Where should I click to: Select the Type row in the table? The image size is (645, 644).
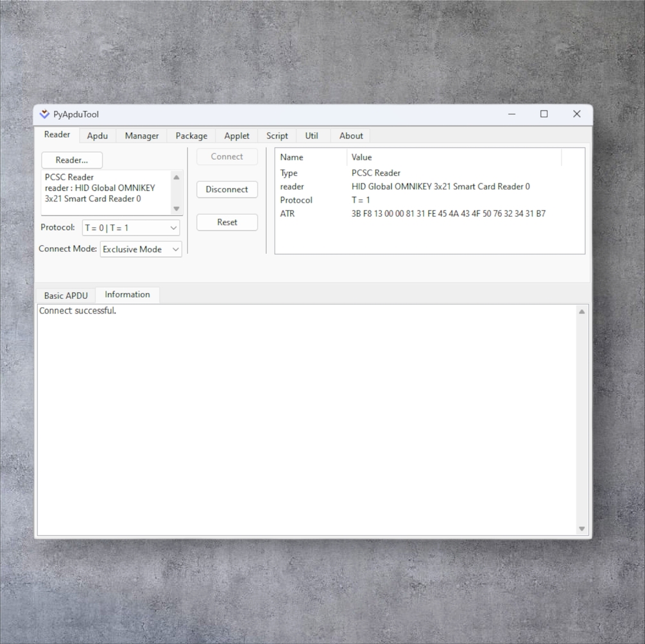click(429, 173)
